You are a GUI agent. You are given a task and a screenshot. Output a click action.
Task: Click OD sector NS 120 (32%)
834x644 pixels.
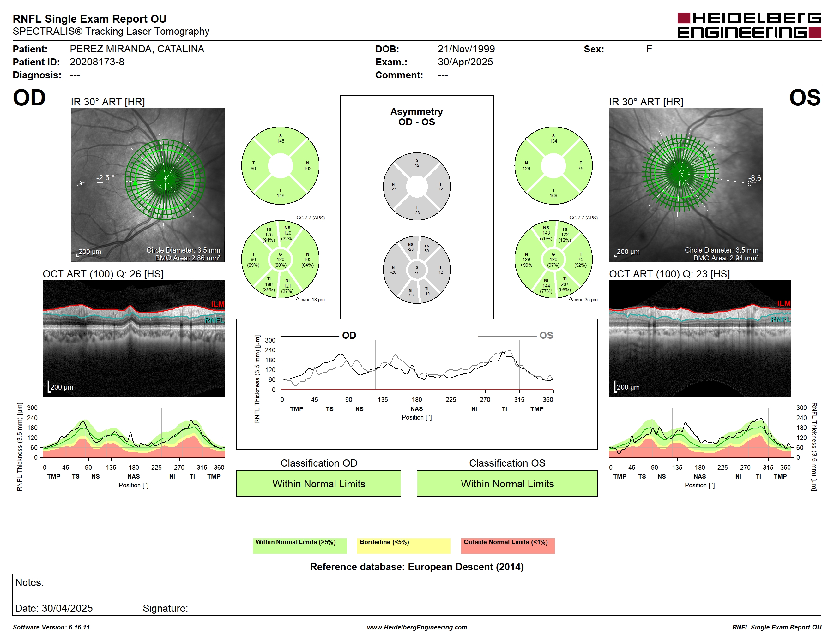[287, 233]
